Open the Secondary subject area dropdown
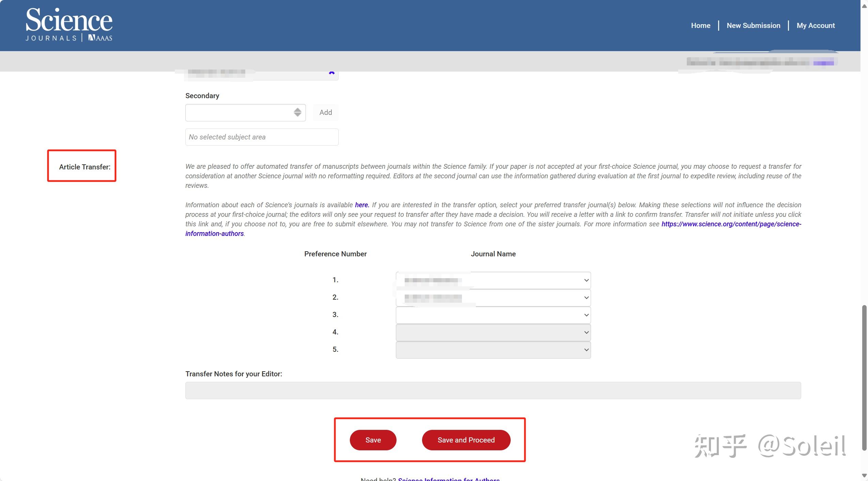The height and width of the screenshot is (481, 868). pyautogui.click(x=245, y=112)
